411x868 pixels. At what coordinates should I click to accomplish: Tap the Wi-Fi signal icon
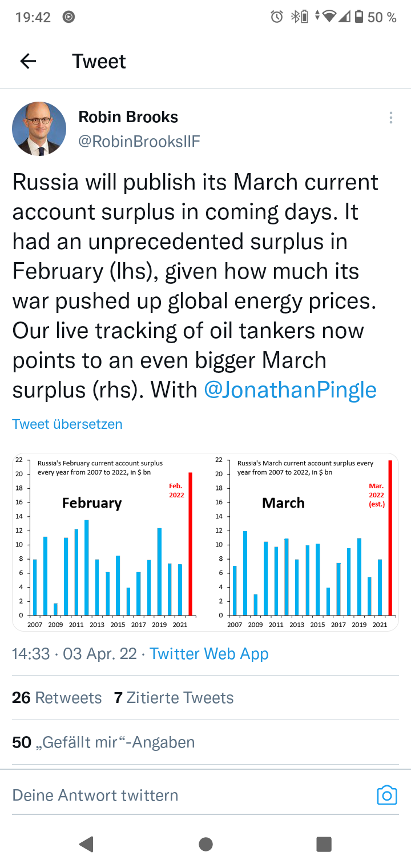click(329, 17)
